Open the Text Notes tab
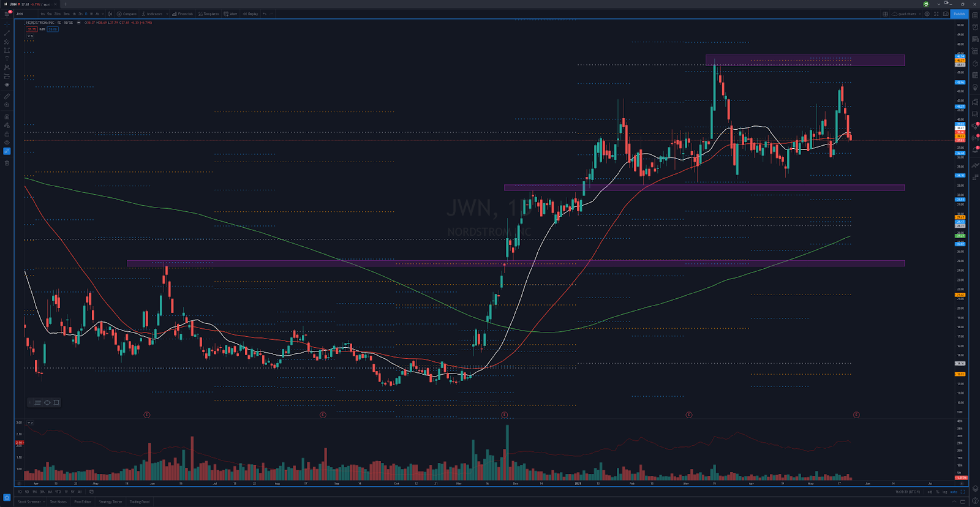This screenshot has width=980, height=507. coord(58,501)
